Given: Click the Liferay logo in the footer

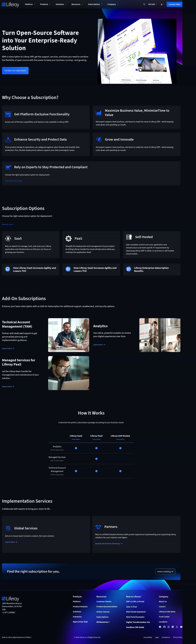Looking at the screenshot, I should 11,599.
